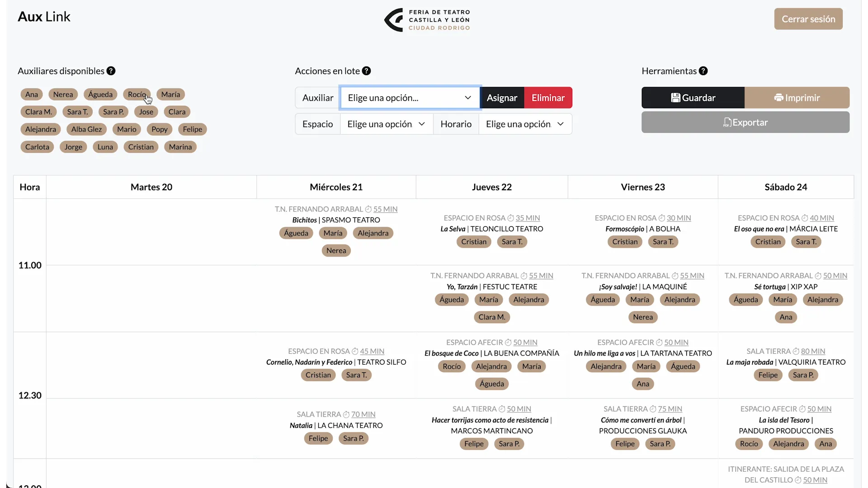
Task: Click Rocío tag under La isla del Tesoro
Action: tap(749, 444)
